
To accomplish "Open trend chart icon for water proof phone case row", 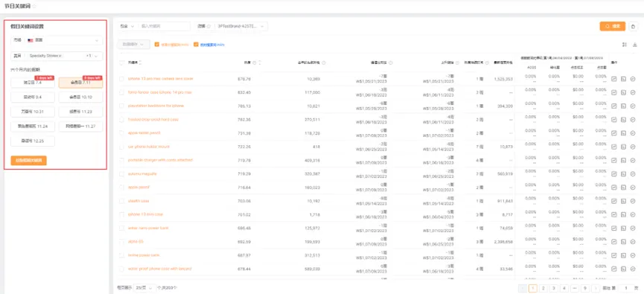I will click(x=614, y=269).
